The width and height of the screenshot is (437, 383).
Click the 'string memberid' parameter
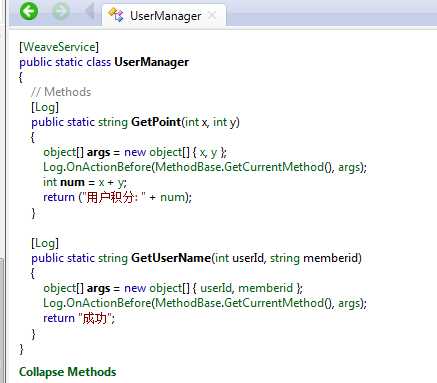tap(314, 258)
